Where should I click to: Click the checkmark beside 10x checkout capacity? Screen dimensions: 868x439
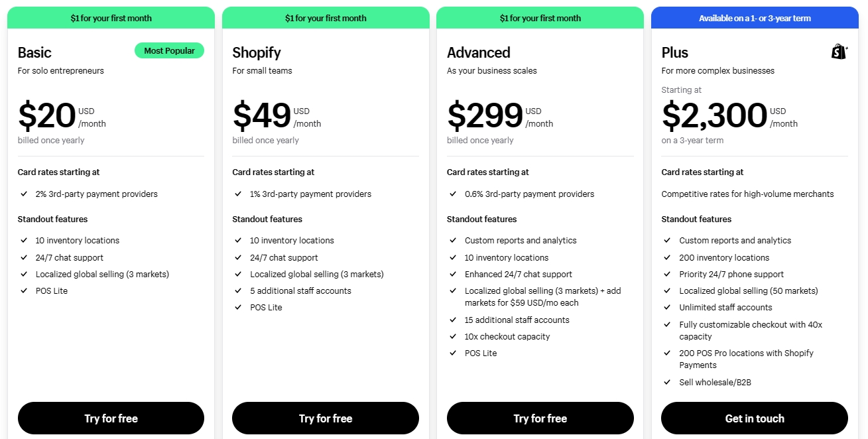[453, 336]
